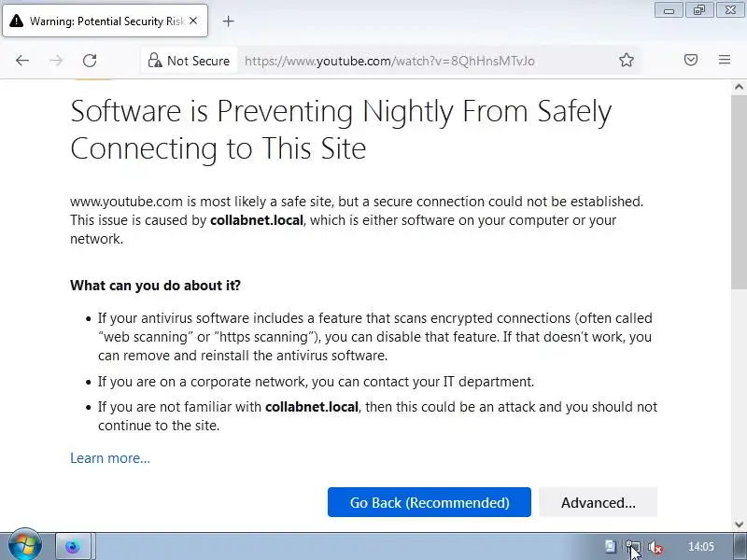This screenshot has height=560, width=747.
Task: Click the taskbar clock showing 14:05
Action: 700,547
